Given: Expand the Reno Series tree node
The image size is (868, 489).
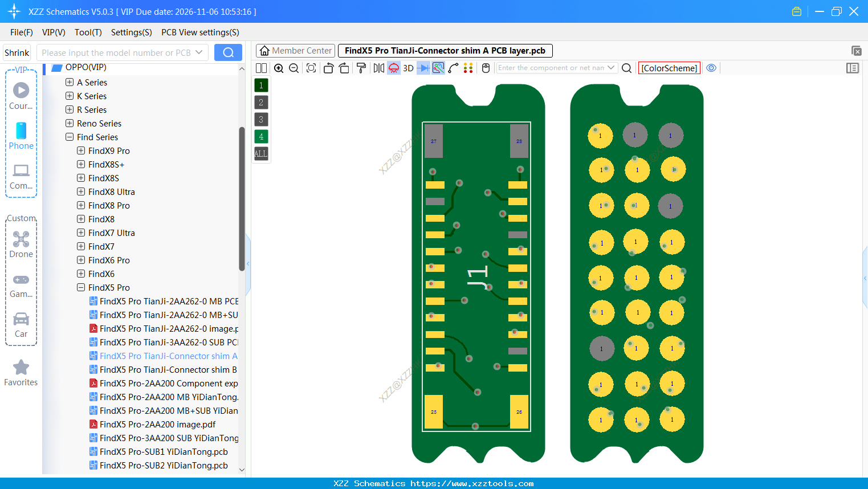Looking at the screenshot, I should pos(68,123).
